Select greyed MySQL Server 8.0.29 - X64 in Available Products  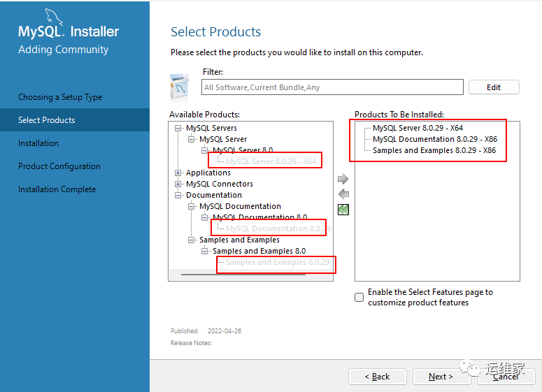[271, 161]
